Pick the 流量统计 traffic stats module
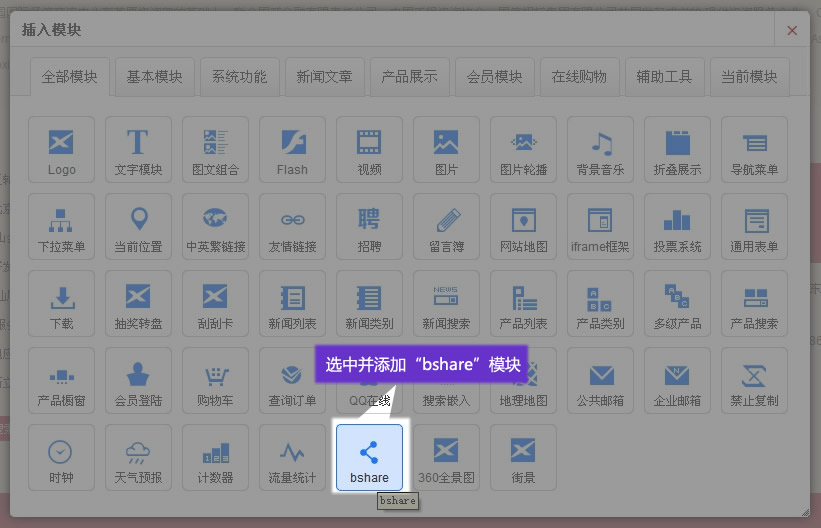Image resolution: width=821 pixels, height=528 pixels. click(x=292, y=456)
